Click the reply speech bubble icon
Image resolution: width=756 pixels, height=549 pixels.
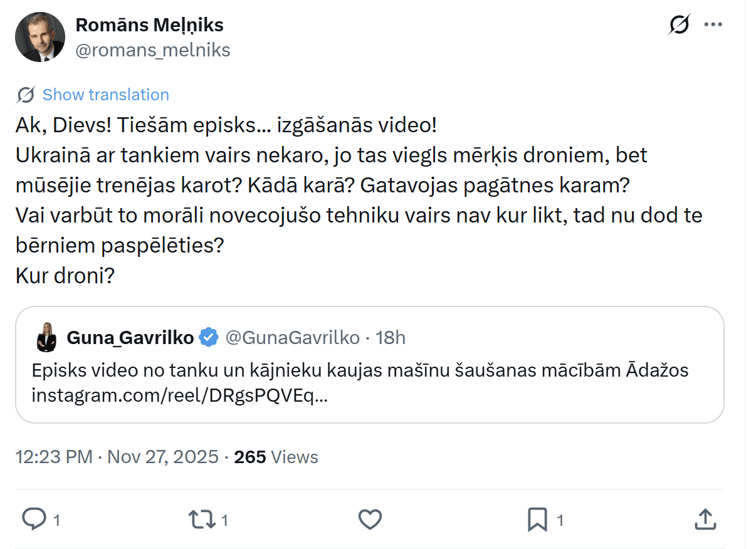coord(34,519)
